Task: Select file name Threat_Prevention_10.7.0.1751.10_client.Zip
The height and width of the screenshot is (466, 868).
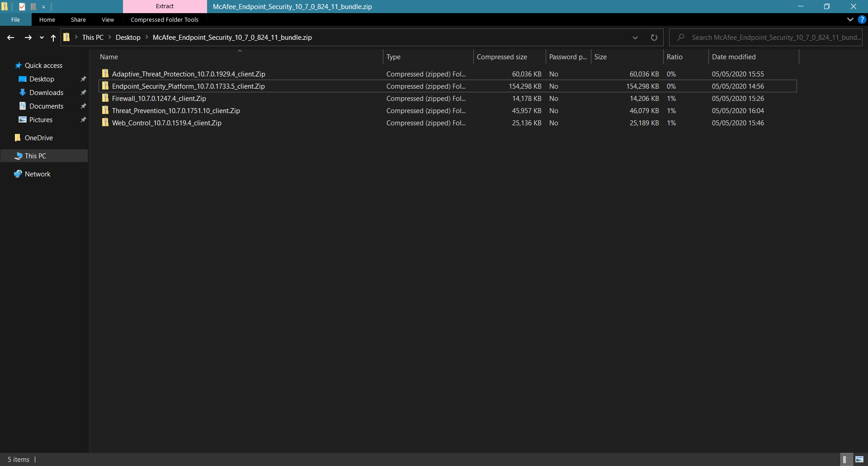Action: click(x=176, y=111)
